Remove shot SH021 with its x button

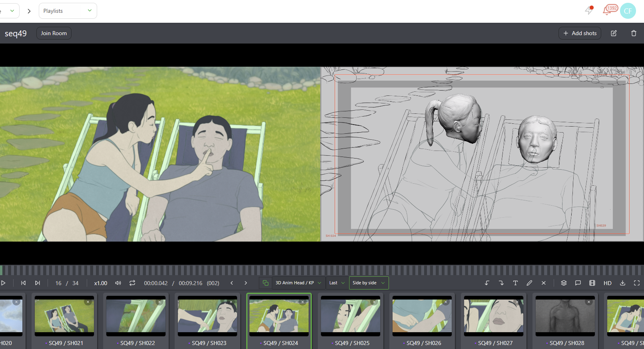[88, 302]
